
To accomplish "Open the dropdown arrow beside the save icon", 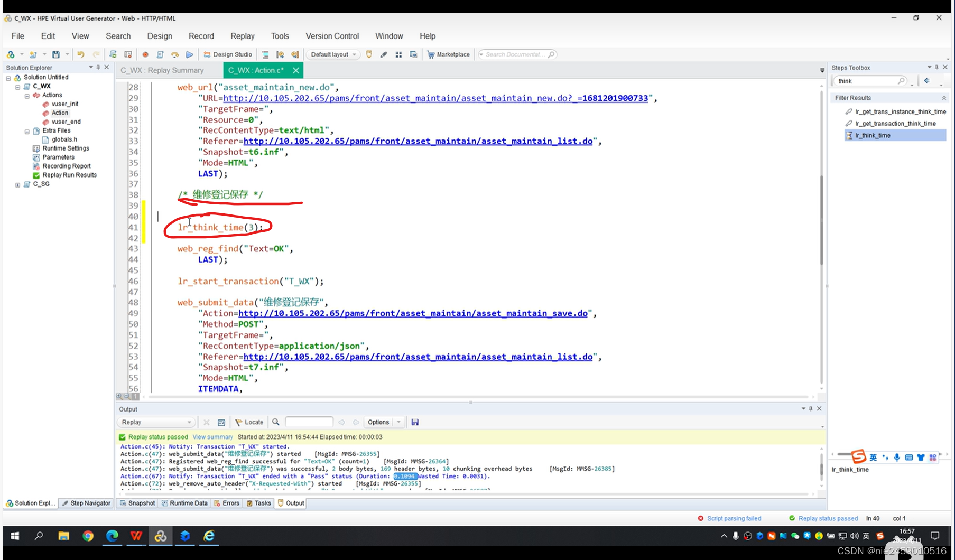I will pyautogui.click(x=67, y=54).
